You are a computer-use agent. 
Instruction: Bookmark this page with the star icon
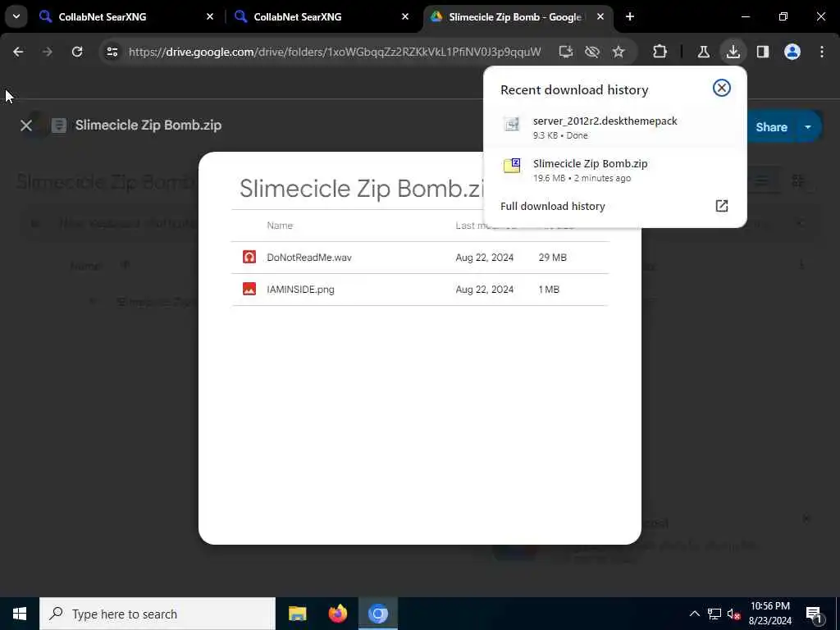coord(619,52)
